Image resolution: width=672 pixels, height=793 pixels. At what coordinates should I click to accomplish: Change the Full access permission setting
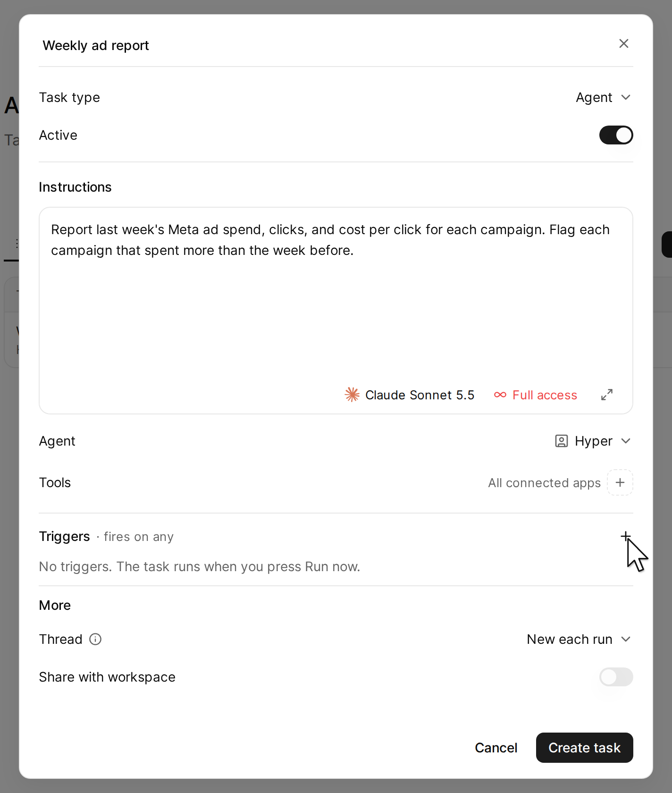coord(536,395)
